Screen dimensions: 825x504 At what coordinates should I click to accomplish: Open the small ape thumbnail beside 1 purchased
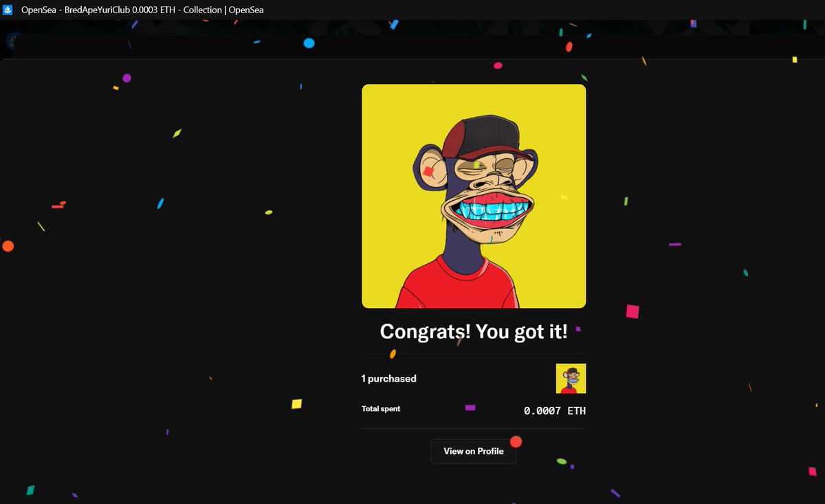(x=571, y=378)
